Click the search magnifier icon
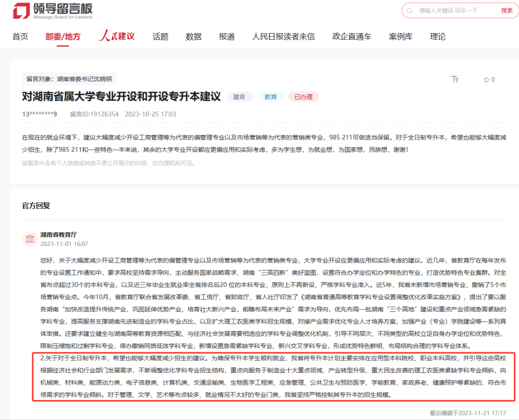 click(410, 11)
